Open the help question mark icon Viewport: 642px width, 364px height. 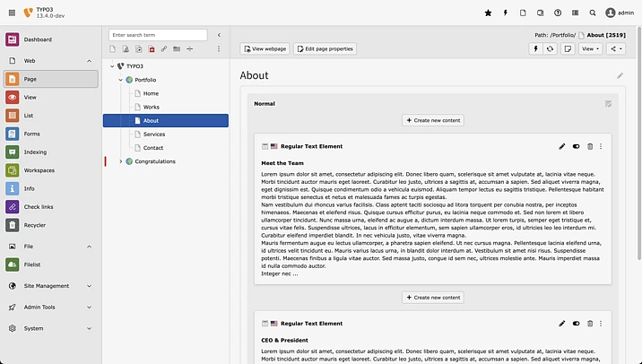coord(558,13)
